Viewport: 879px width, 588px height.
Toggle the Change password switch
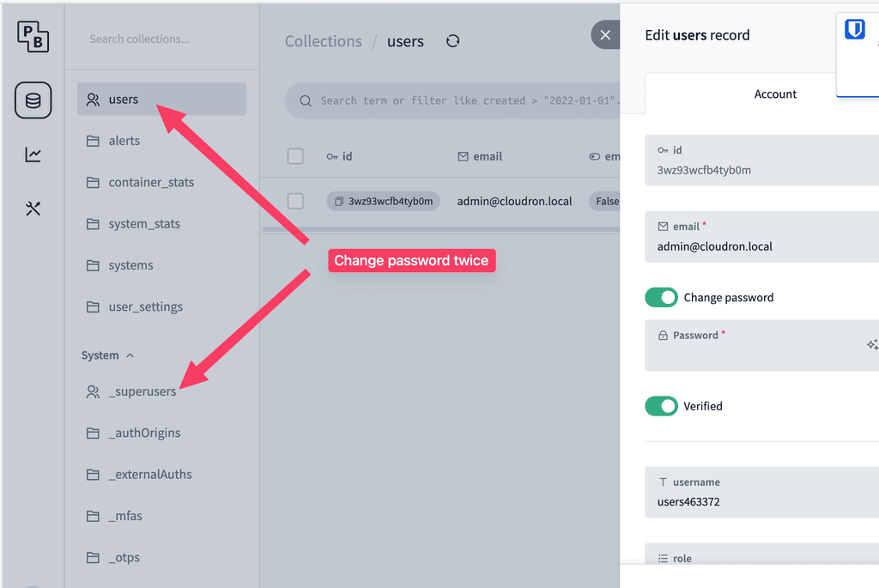pyautogui.click(x=661, y=297)
